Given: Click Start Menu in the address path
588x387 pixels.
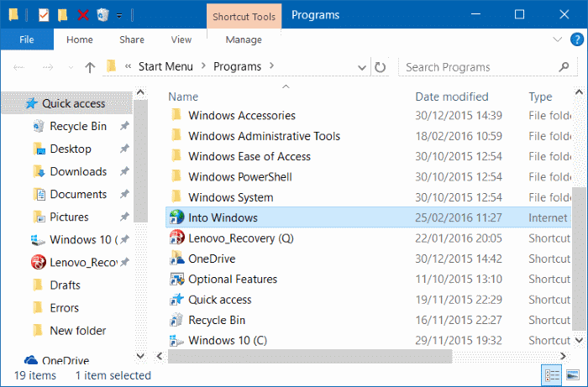Looking at the screenshot, I should pyautogui.click(x=165, y=66).
